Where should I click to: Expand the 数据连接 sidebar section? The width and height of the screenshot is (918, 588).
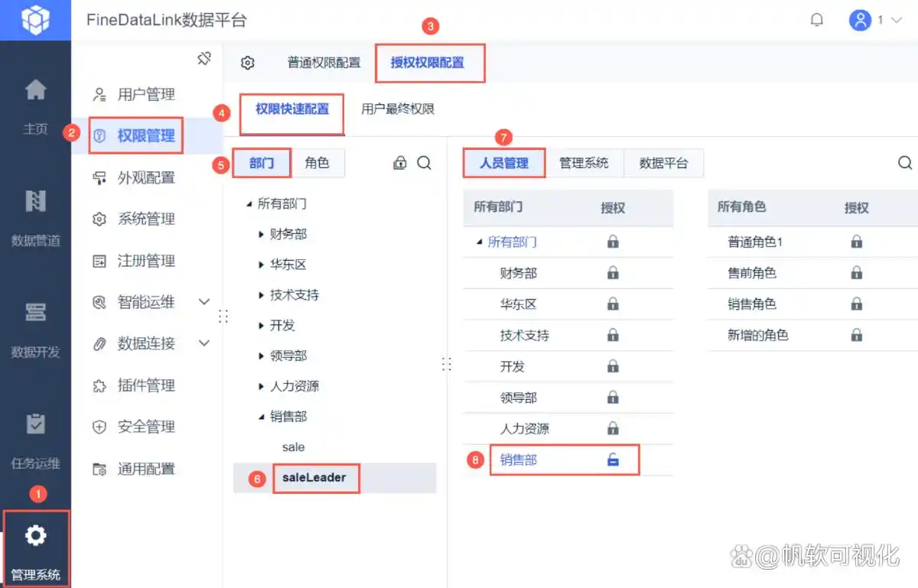(x=204, y=343)
